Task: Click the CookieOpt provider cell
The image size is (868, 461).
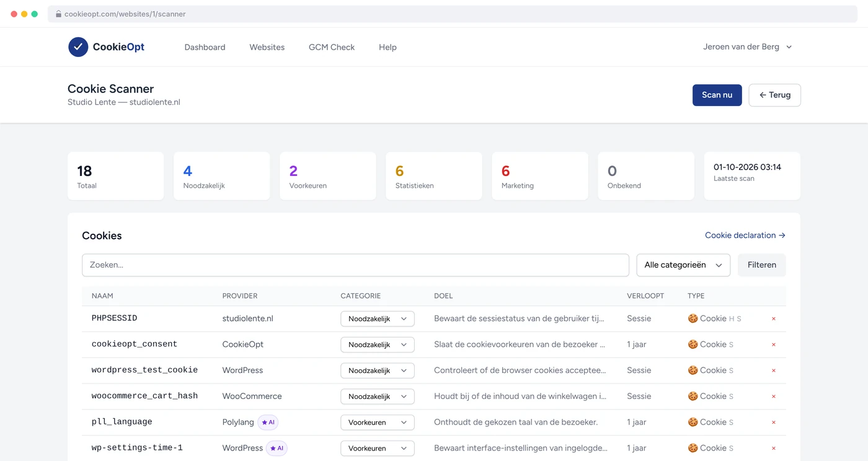Action: tap(243, 345)
